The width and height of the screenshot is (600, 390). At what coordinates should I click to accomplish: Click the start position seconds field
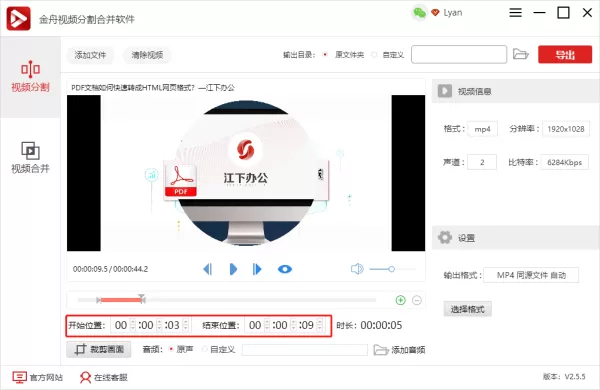point(173,325)
